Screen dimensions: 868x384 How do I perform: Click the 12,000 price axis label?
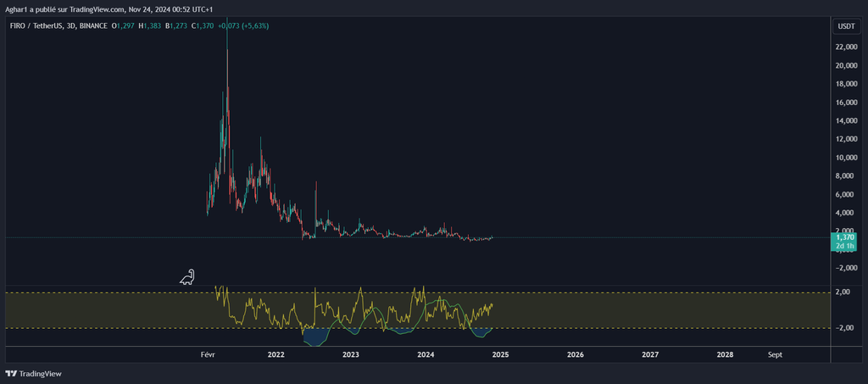845,139
